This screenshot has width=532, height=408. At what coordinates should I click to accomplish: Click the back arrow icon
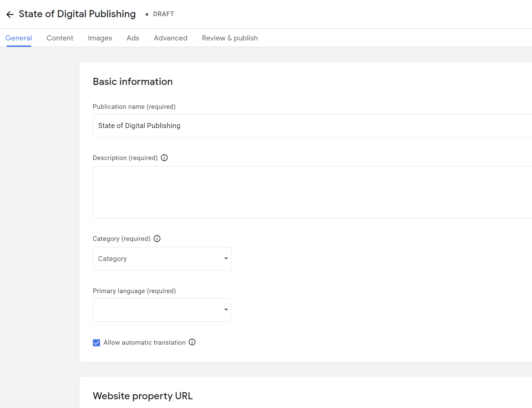point(10,14)
